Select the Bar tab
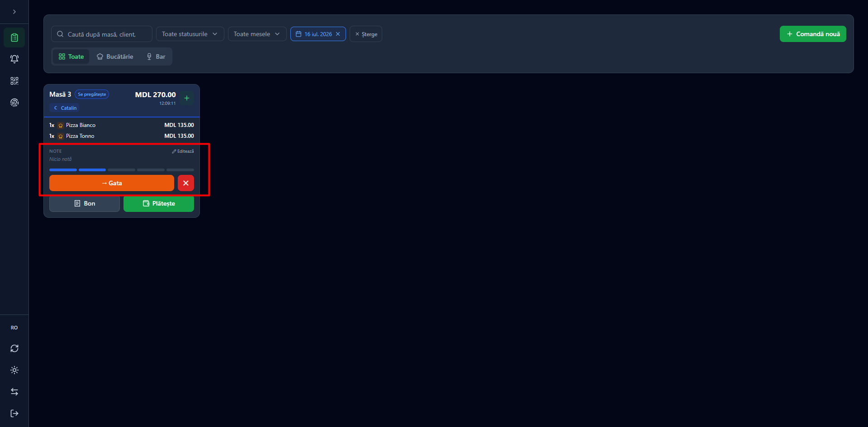Viewport: 868px width, 427px height. coord(156,56)
